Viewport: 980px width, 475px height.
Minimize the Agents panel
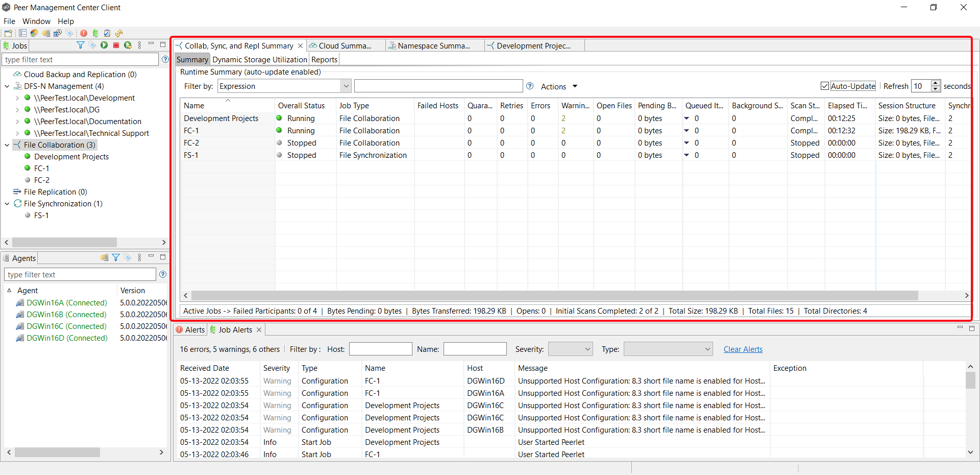(151, 256)
